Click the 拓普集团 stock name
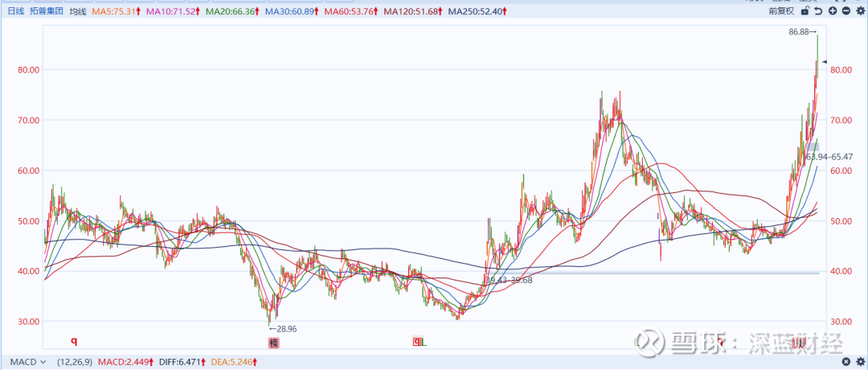868x370 pixels. tap(47, 11)
